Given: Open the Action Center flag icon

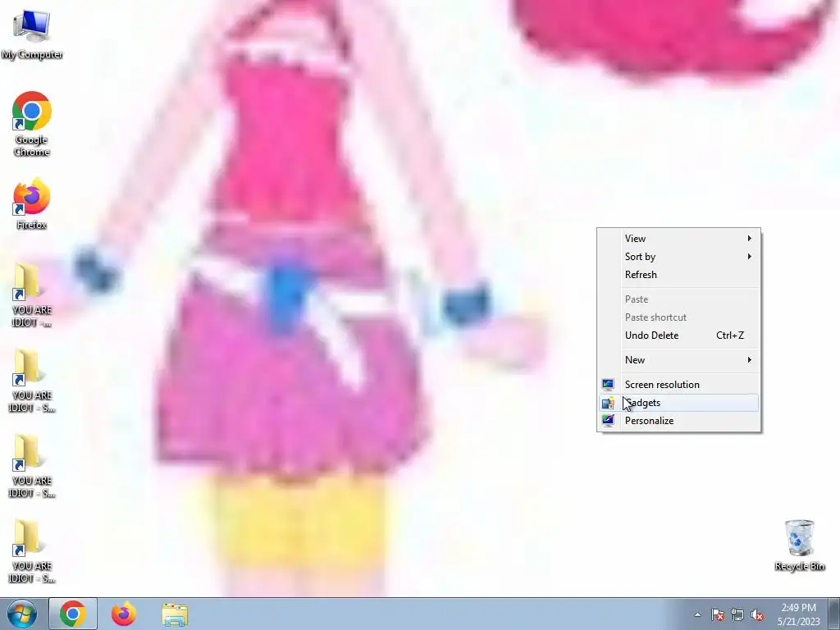Looking at the screenshot, I should pos(717,615).
